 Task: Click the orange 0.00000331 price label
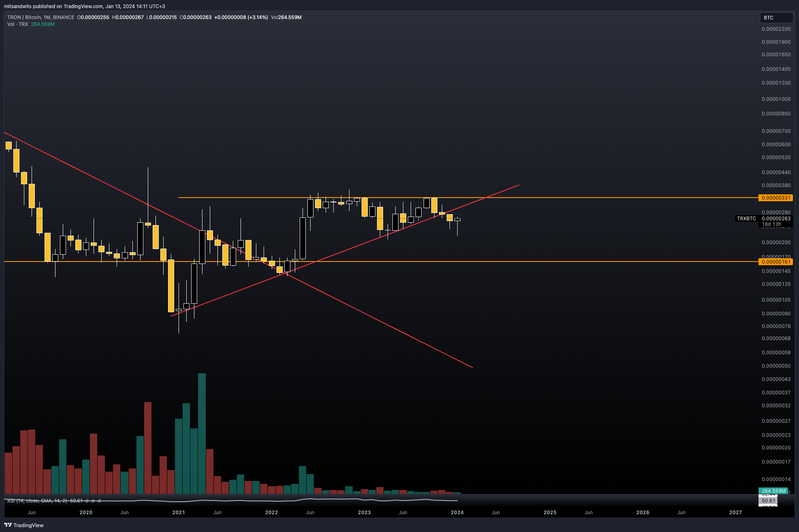pos(776,198)
